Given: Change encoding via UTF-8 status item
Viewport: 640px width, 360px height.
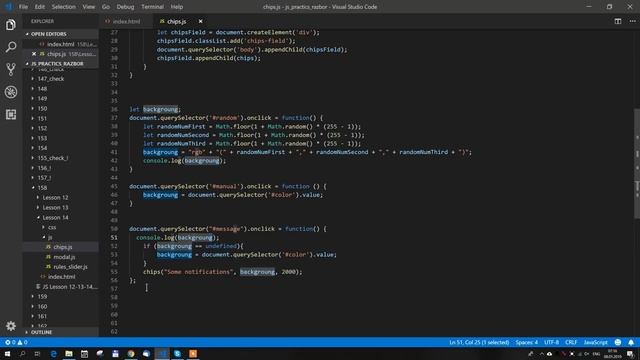Looking at the screenshot, I should 551,342.
